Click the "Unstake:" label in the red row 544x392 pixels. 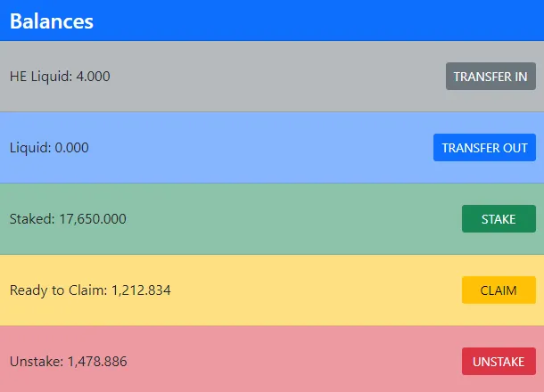(37, 362)
